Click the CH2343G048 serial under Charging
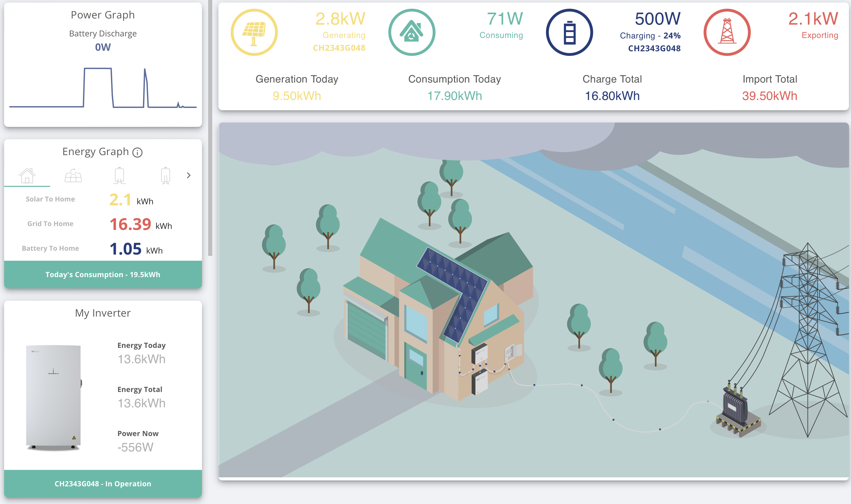The image size is (851, 504). coord(654,48)
